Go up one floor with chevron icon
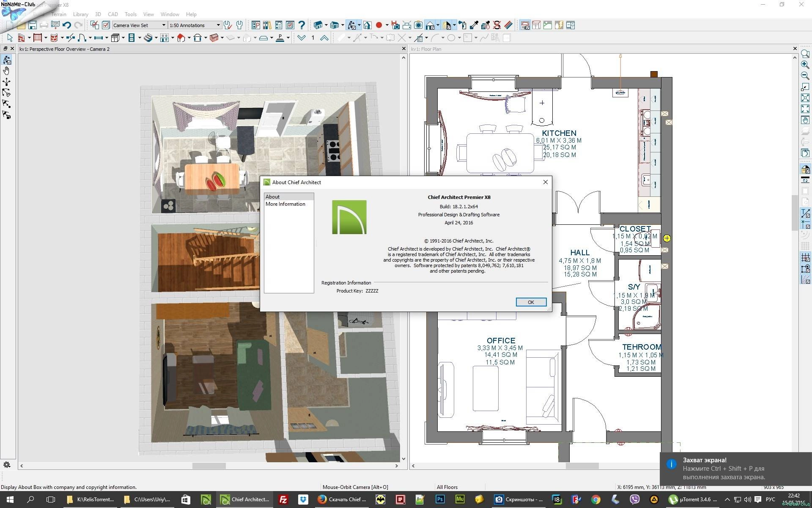This screenshot has width=812, height=508. coord(324,38)
